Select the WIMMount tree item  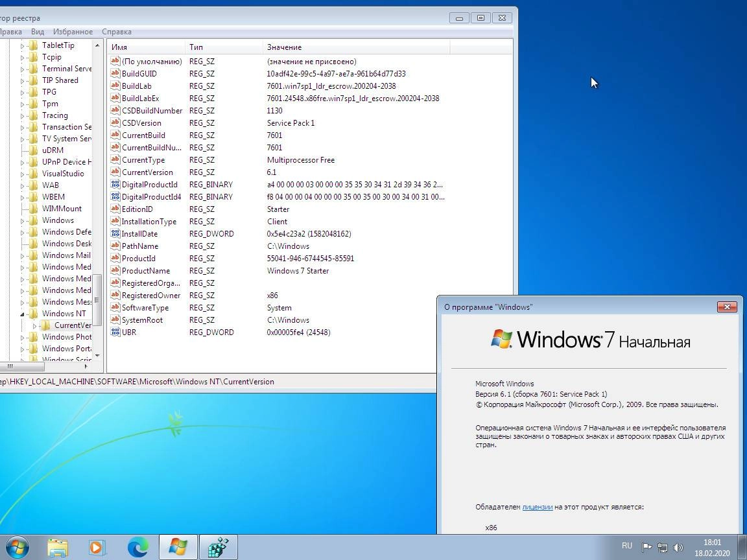62,209
